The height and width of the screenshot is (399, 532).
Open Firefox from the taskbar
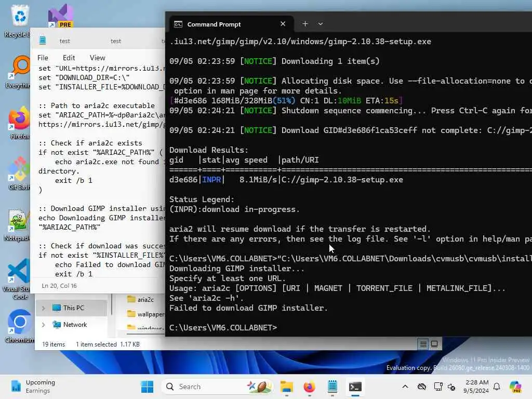pyautogui.click(x=309, y=387)
